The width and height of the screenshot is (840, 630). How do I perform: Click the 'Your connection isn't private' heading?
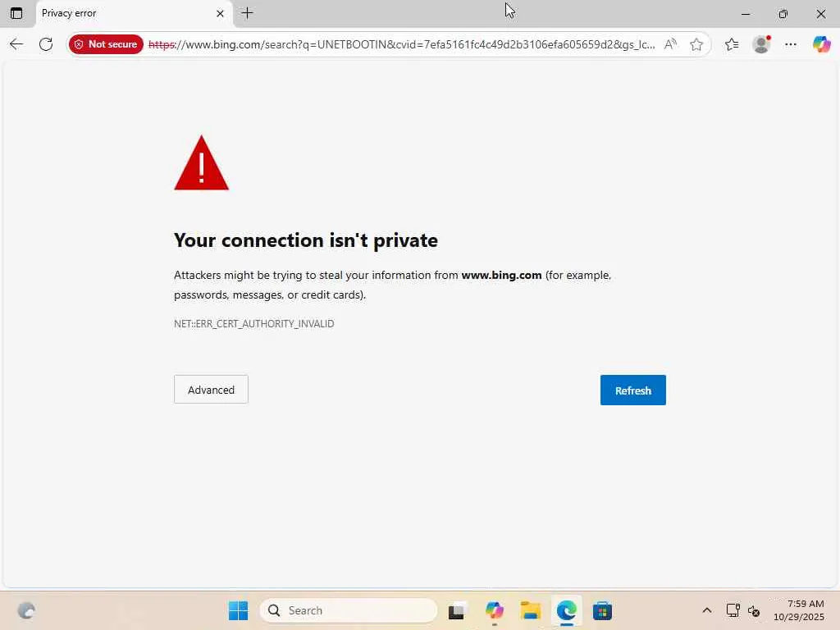tap(306, 240)
